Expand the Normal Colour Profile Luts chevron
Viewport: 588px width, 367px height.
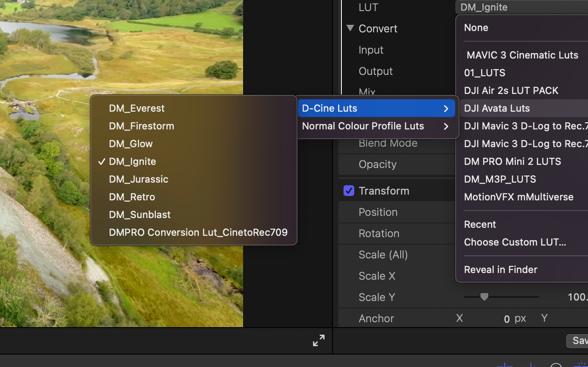(446, 126)
